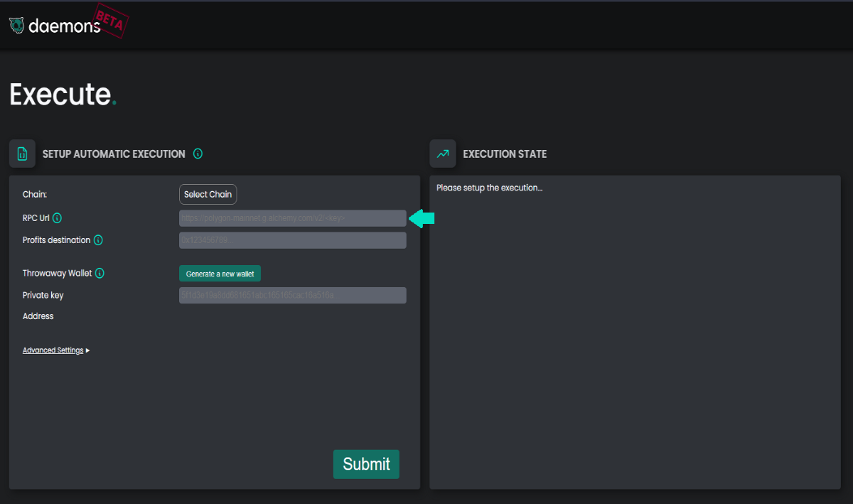The width and height of the screenshot is (853, 504).
Task: Click the Execution State message panel
Action: tap(635, 332)
